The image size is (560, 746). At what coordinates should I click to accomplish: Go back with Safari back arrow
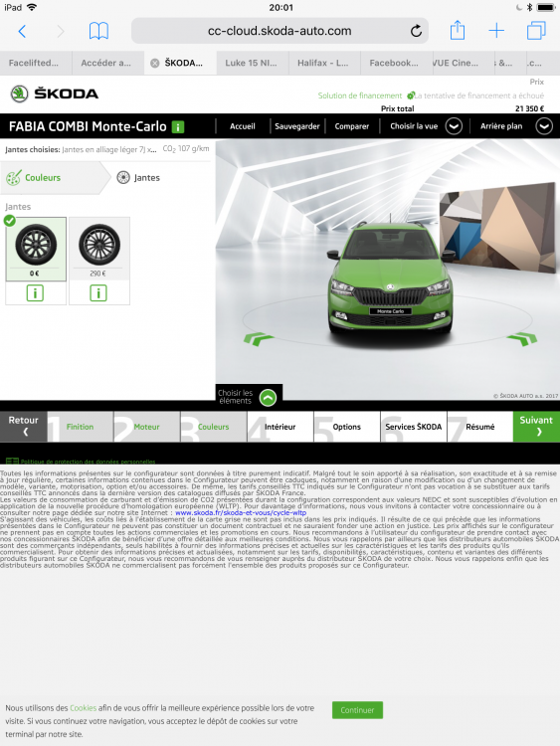tap(22, 32)
